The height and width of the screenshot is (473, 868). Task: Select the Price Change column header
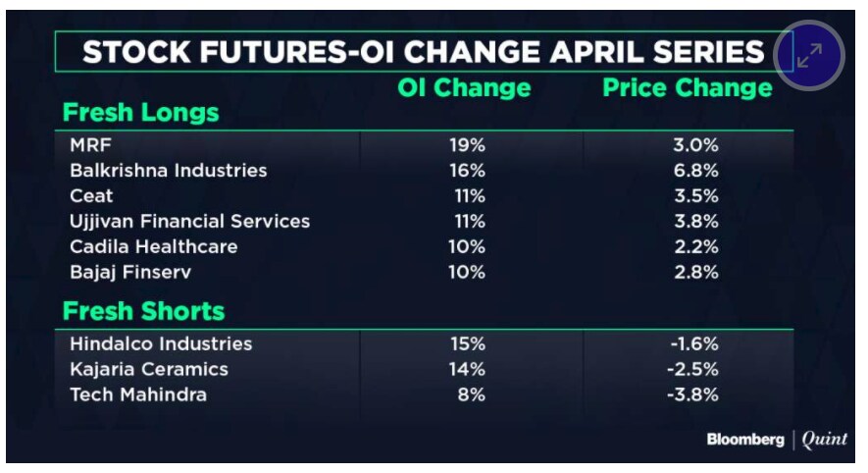(687, 88)
